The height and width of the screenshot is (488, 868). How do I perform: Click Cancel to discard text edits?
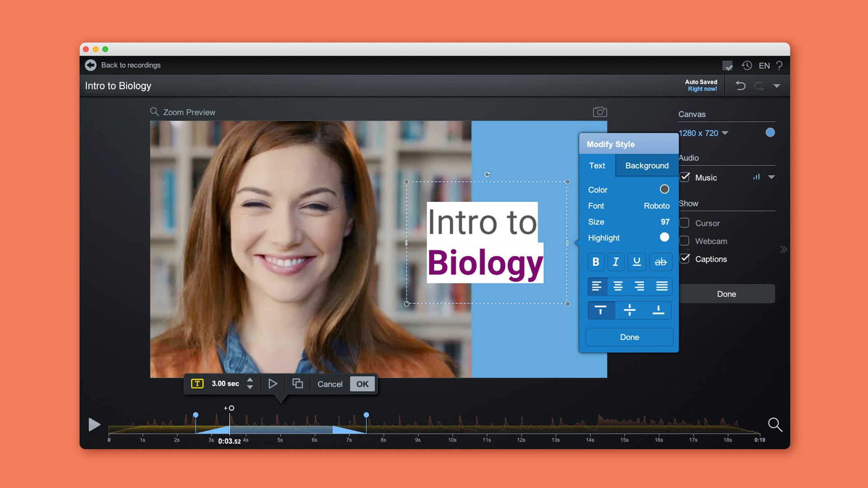pos(330,384)
